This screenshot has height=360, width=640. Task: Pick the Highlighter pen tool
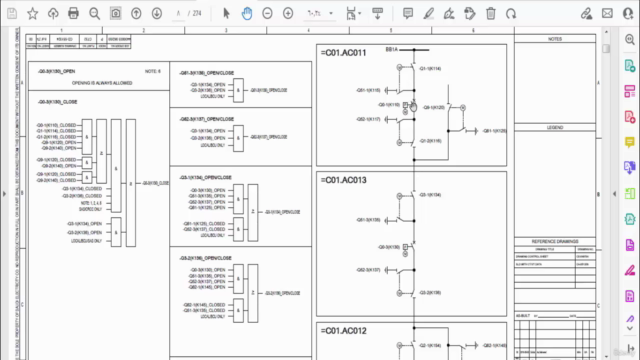(x=429, y=13)
